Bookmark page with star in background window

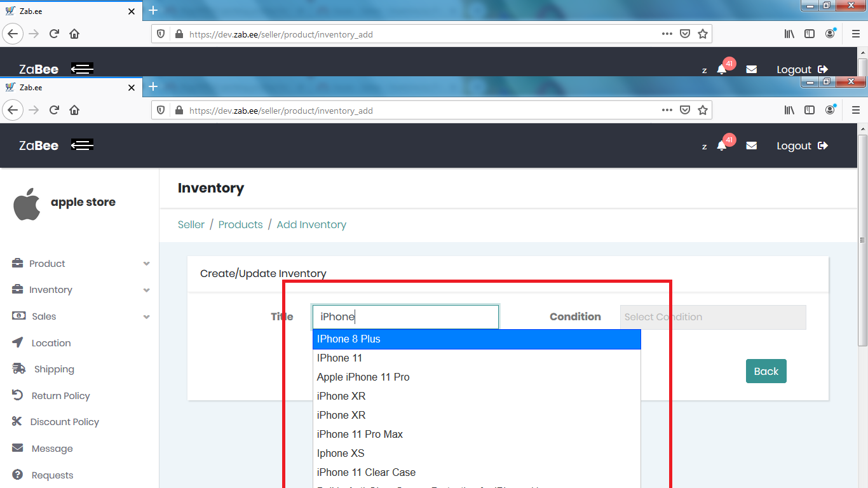(703, 34)
